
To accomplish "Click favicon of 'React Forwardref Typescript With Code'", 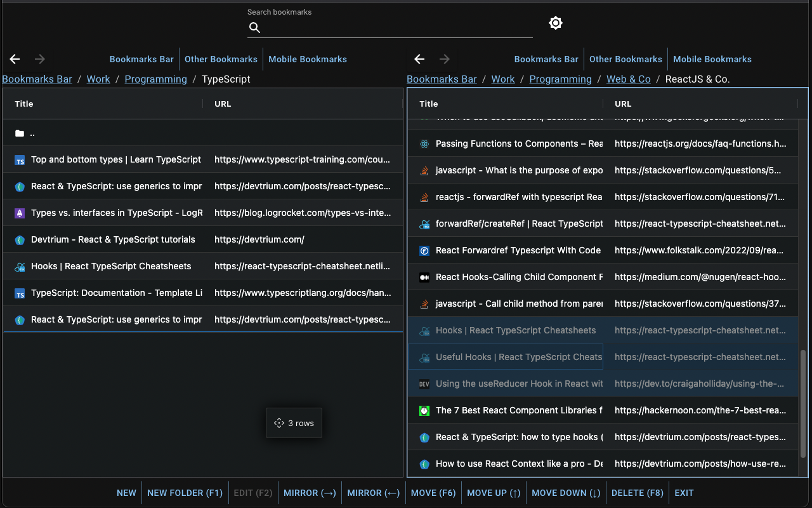I will pos(424,251).
